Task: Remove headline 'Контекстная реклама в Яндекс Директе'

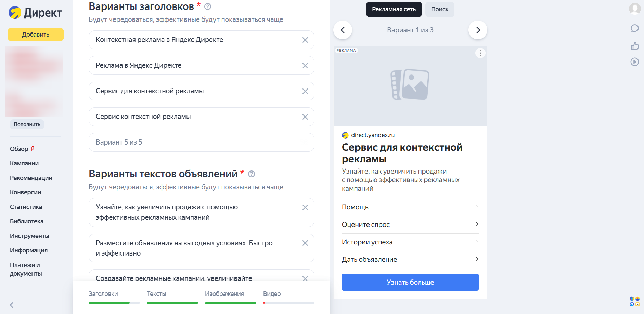Action: [305, 40]
